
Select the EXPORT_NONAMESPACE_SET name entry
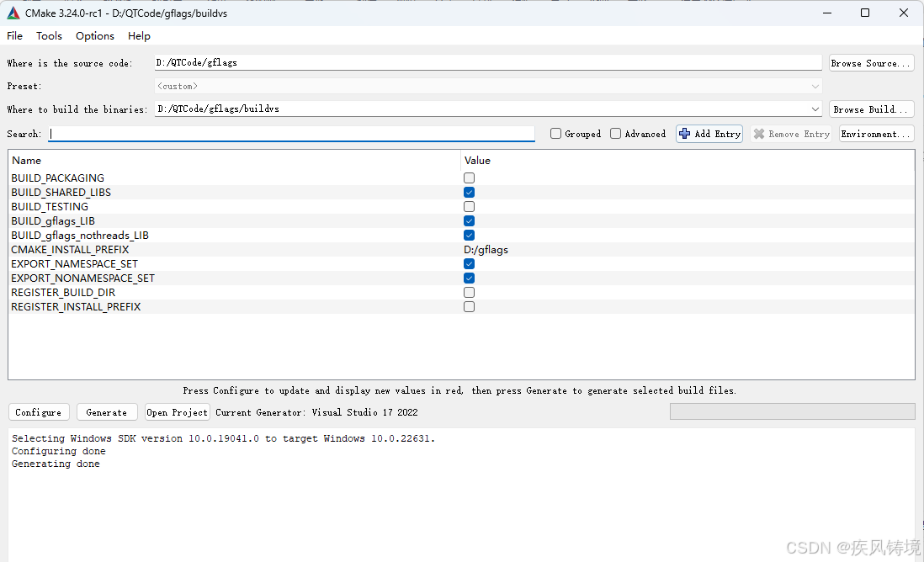point(82,278)
